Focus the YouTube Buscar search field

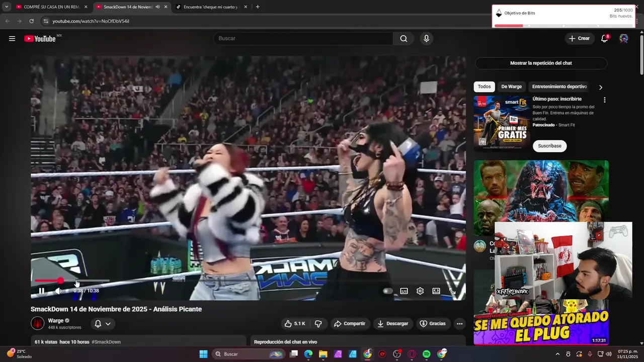303,39
